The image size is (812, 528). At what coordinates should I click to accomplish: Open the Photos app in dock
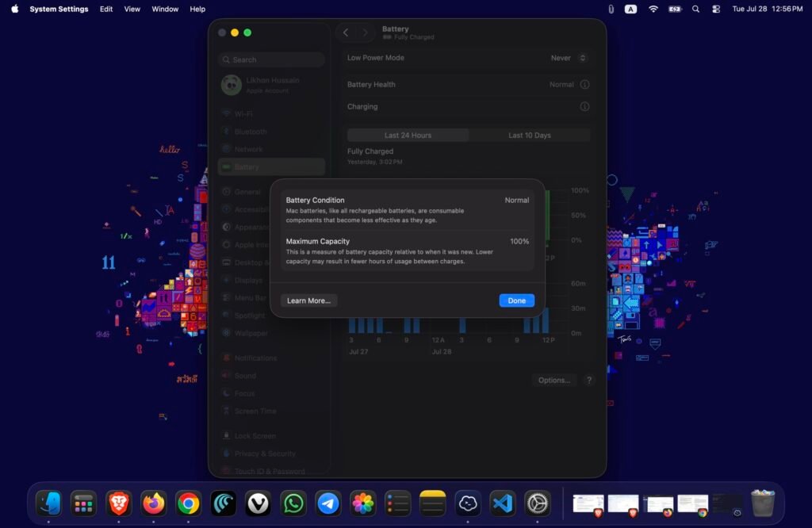363,503
